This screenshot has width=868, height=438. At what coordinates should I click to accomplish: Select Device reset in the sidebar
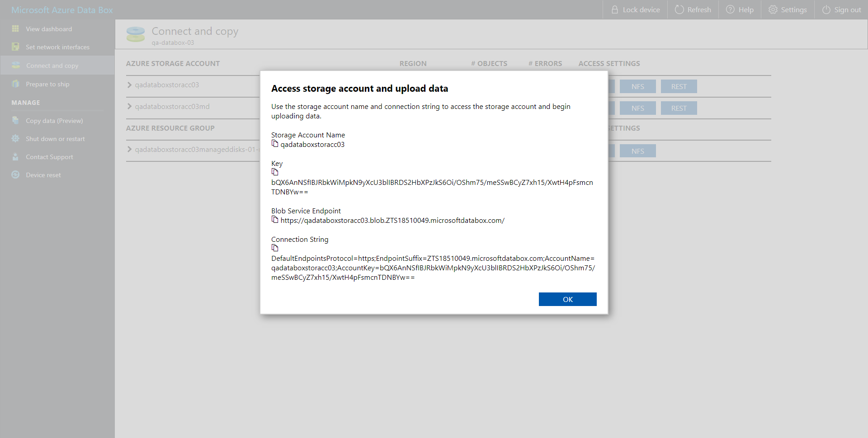(43, 174)
